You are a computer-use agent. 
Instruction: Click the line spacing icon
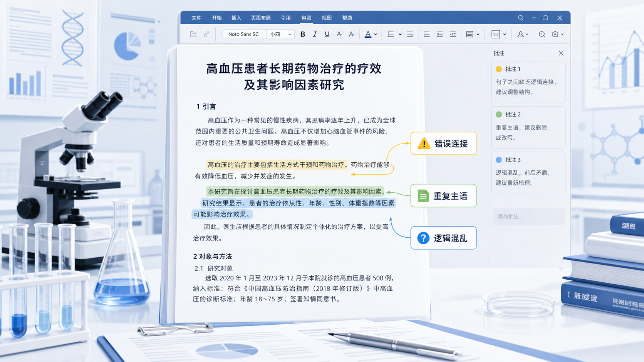tap(410, 34)
